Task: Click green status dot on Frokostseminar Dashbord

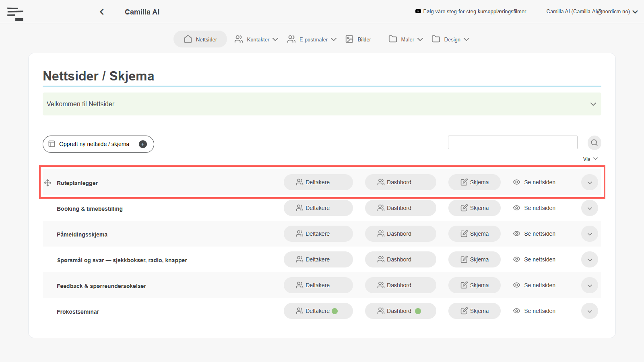Action: (x=418, y=311)
